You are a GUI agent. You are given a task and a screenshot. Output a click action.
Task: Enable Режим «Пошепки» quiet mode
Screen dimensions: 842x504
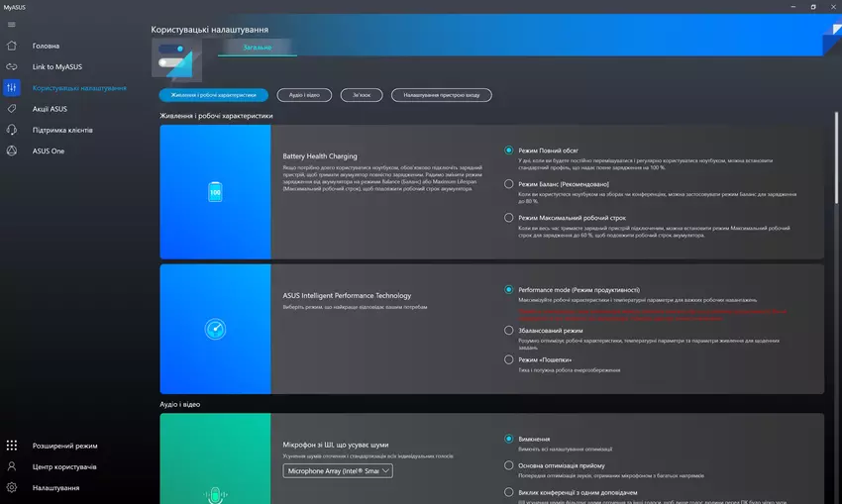point(509,360)
